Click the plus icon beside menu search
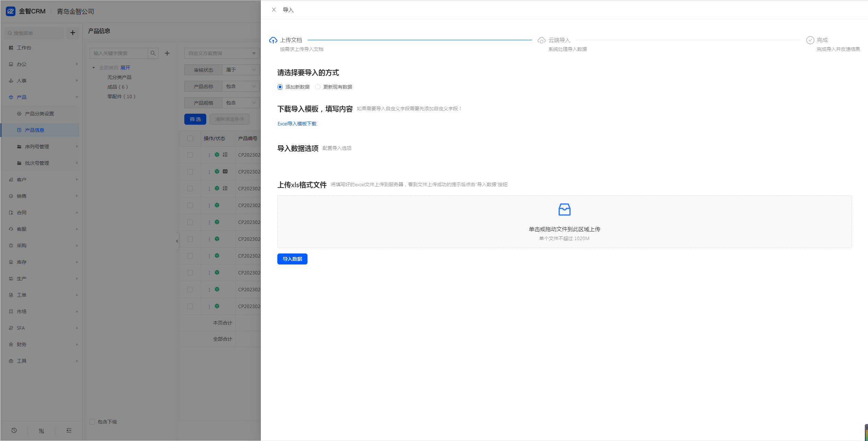Image resolution: width=868 pixels, height=441 pixels. click(x=73, y=33)
